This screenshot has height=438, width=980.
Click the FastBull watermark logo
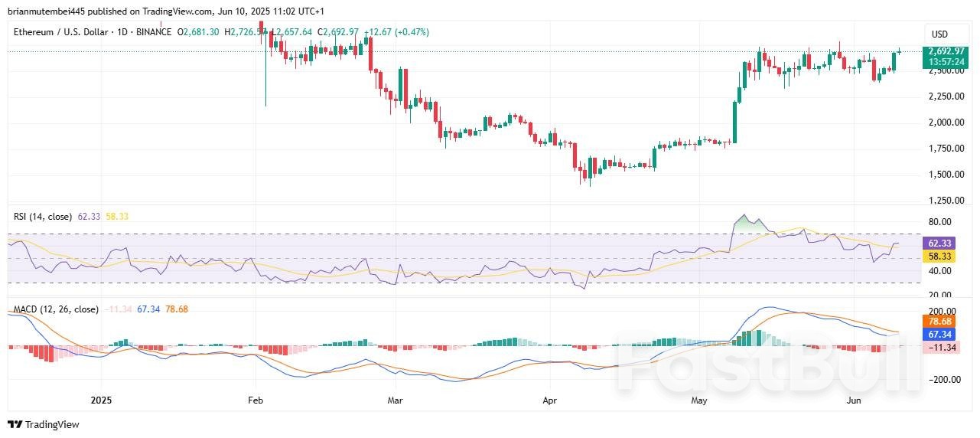coord(765,364)
